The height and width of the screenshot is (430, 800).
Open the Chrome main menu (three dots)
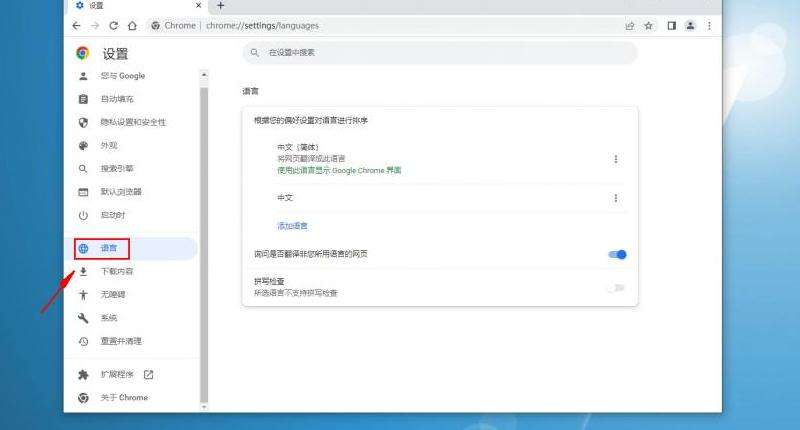[x=708, y=25]
